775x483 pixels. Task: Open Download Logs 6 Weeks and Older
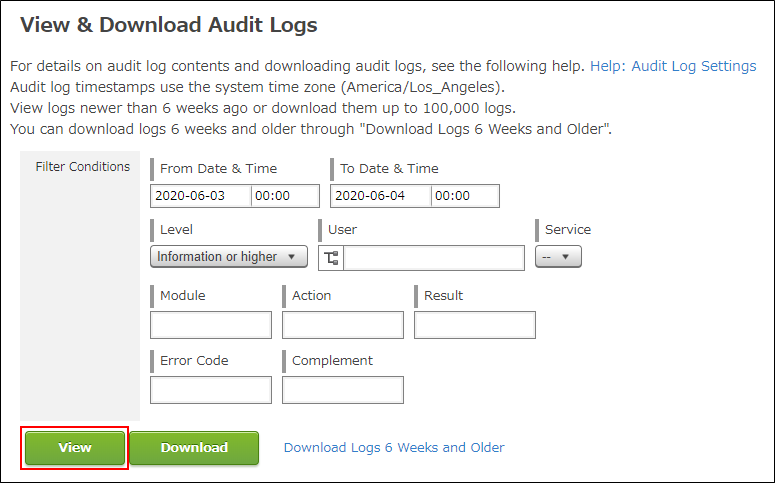(x=394, y=448)
